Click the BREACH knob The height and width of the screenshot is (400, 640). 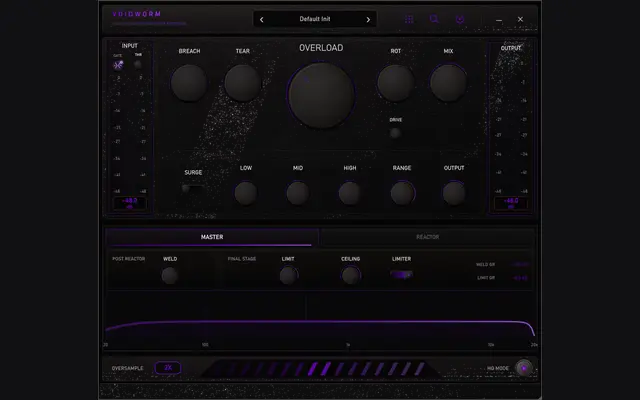(189, 83)
